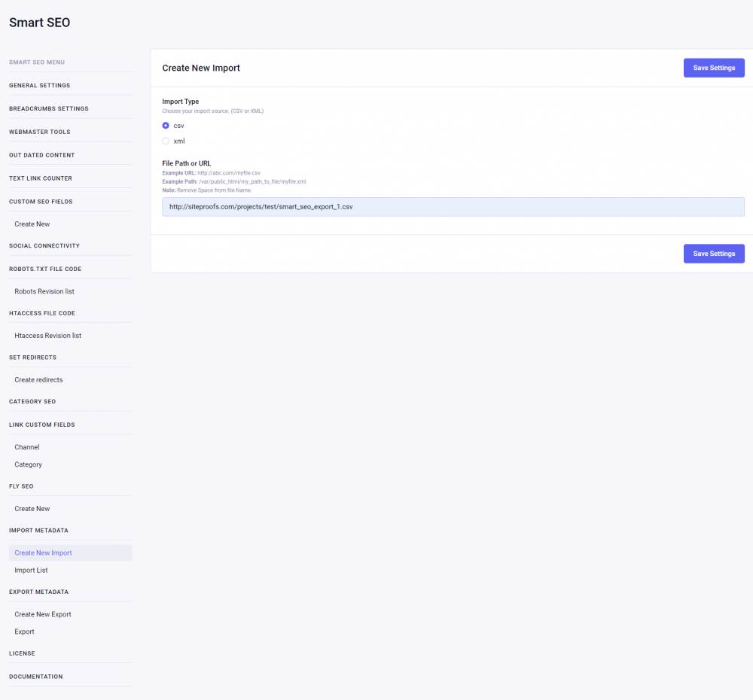Open Breadcrumbs Settings menu item

(49, 109)
